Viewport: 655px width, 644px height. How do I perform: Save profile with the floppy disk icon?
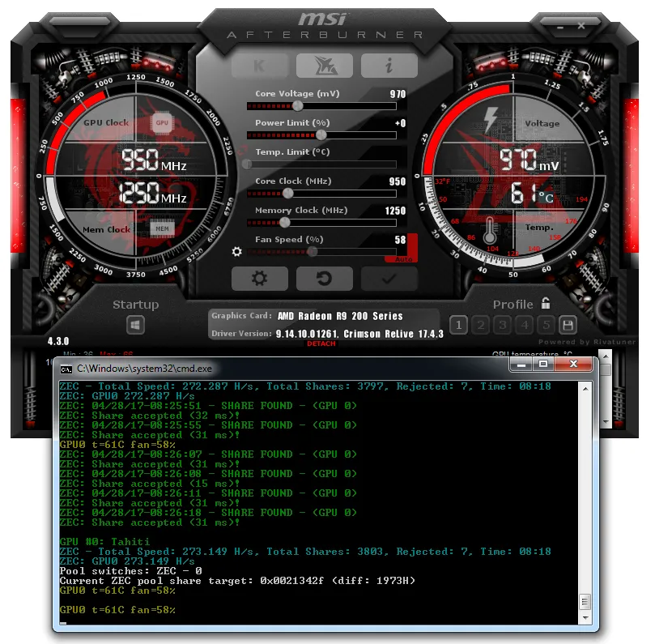coord(568,325)
